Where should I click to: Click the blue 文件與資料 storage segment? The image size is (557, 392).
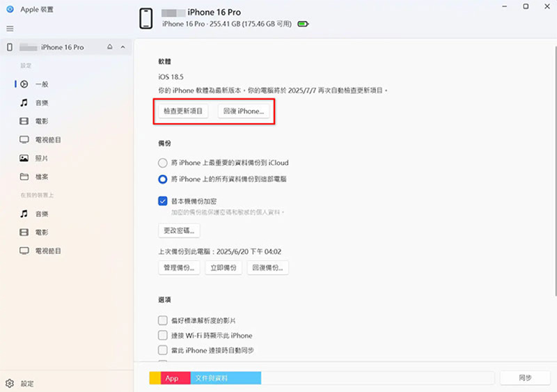click(x=226, y=378)
